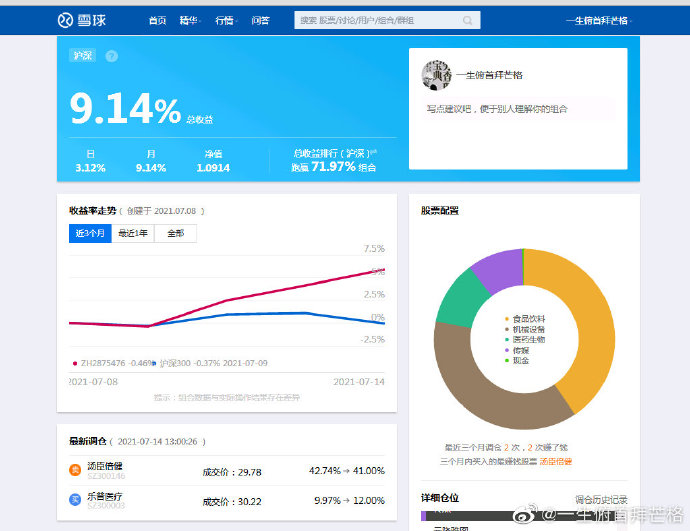Click the 9.97% → 12.00% position change
Screen dimensions: 690x531
pyautogui.click(x=349, y=501)
